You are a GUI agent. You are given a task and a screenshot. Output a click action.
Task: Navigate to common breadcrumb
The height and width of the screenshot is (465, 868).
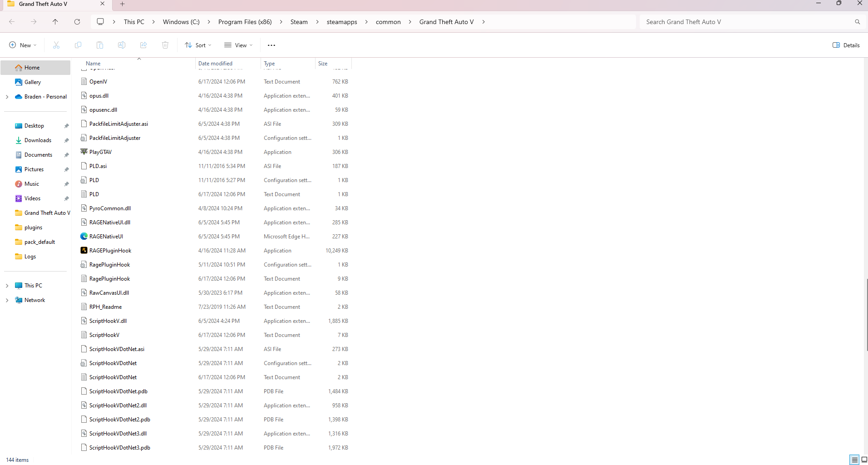(388, 22)
